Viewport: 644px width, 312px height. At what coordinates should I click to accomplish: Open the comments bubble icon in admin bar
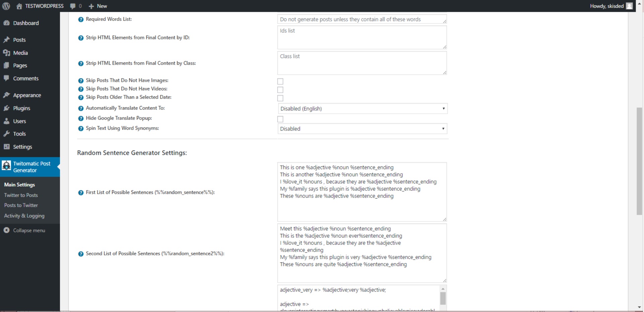pos(73,6)
